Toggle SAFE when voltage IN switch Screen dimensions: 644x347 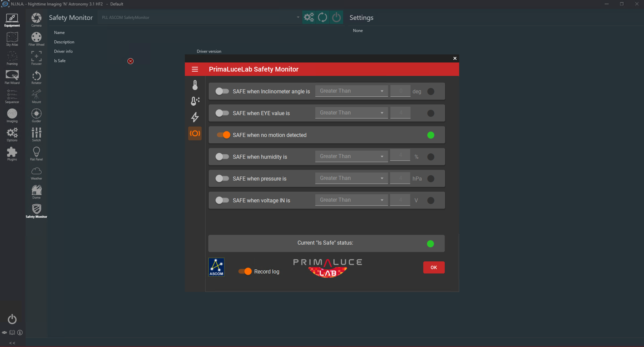pos(222,200)
